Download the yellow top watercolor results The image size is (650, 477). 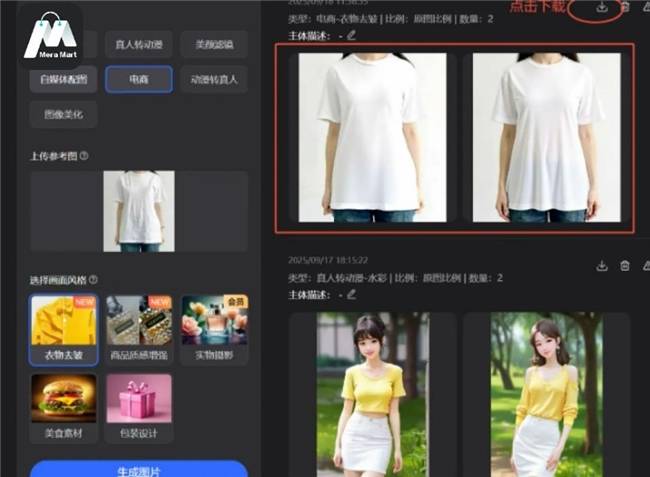coord(602,266)
